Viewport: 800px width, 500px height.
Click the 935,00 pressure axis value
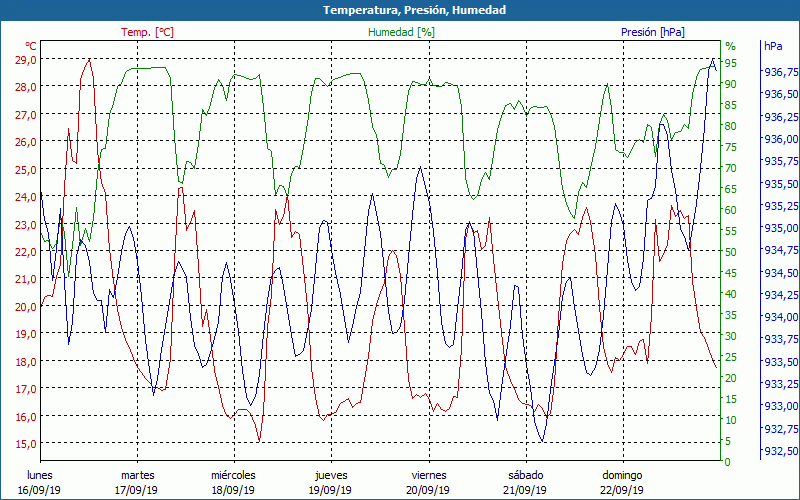pos(781,228)
